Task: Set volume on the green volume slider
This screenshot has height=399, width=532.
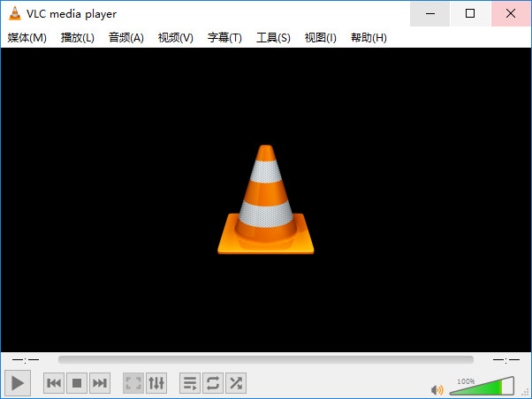Action: point(482,386)
